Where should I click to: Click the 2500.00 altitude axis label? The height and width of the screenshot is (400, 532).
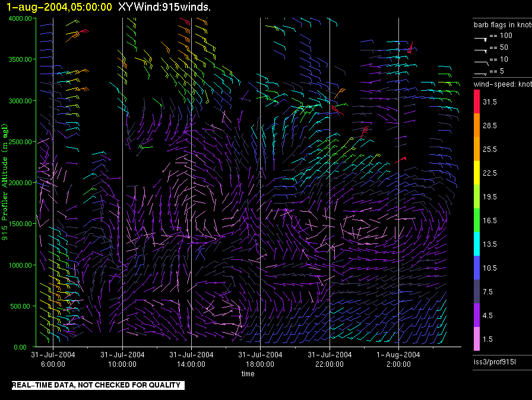[20, 142]
